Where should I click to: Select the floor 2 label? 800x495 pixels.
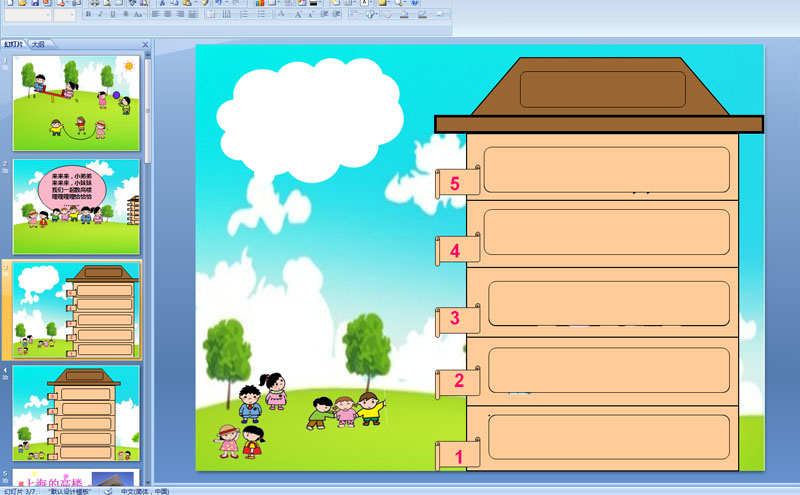[x=458, y=382]
